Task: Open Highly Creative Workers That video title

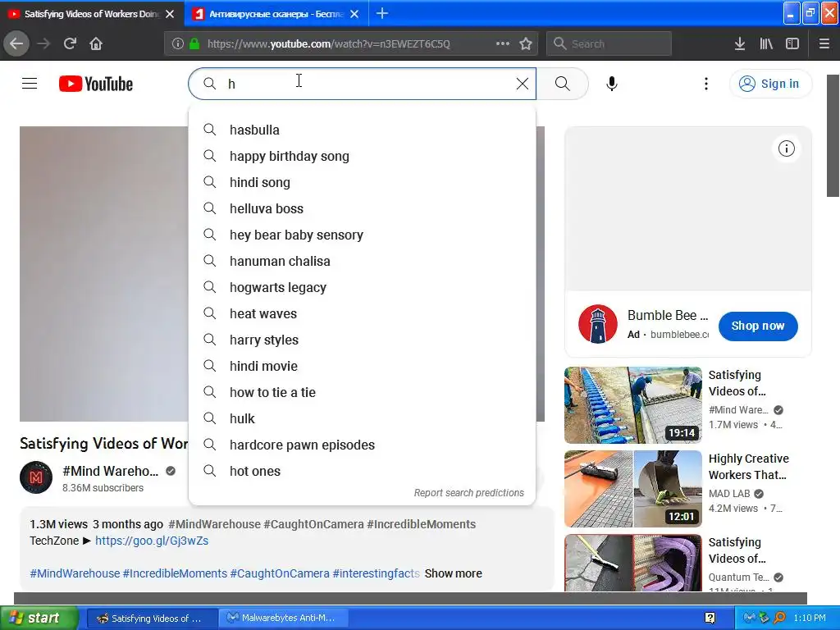Action: pos(748,467)
